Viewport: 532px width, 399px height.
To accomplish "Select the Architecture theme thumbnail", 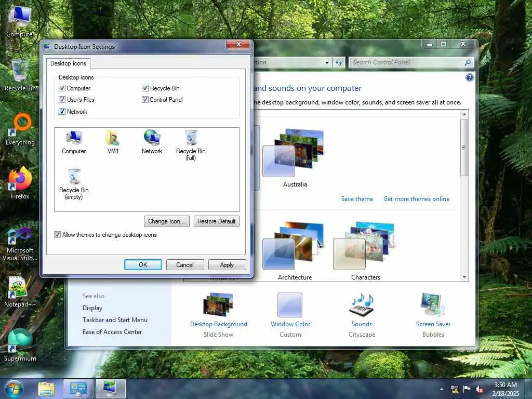I will pyautogui.click(x=295, y=251).
